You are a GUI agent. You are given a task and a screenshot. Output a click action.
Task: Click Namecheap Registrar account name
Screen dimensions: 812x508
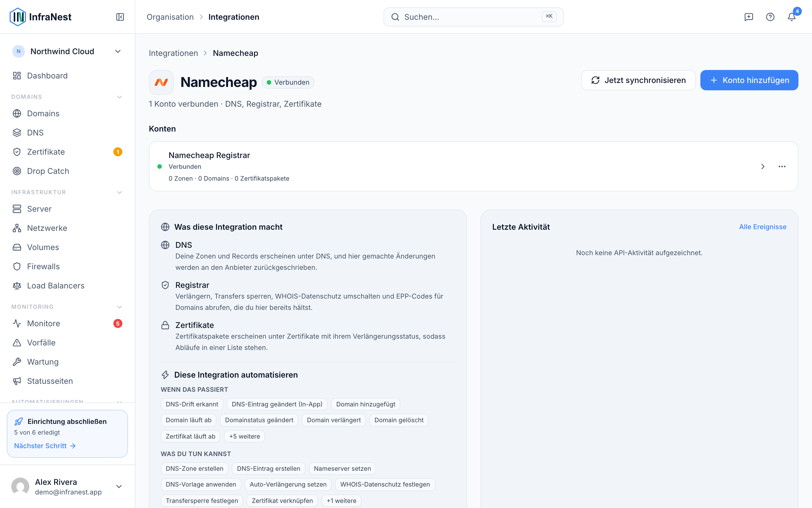pos(209,155)
